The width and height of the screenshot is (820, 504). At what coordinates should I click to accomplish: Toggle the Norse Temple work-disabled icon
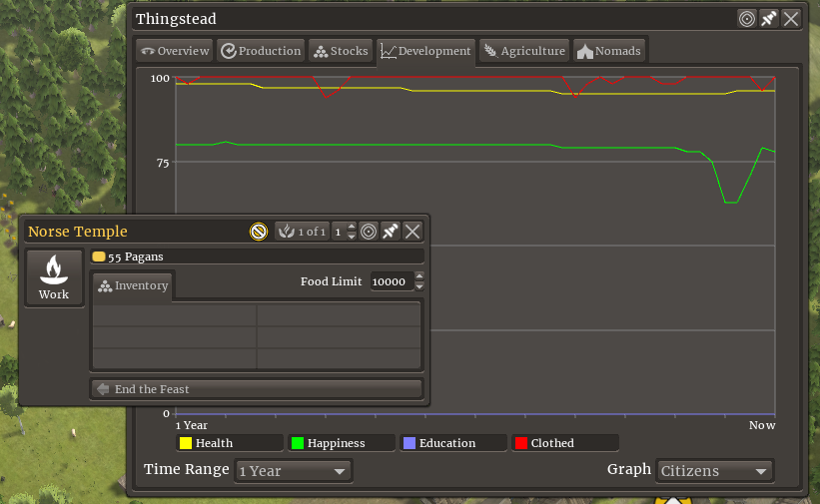[x=259, y=232]
